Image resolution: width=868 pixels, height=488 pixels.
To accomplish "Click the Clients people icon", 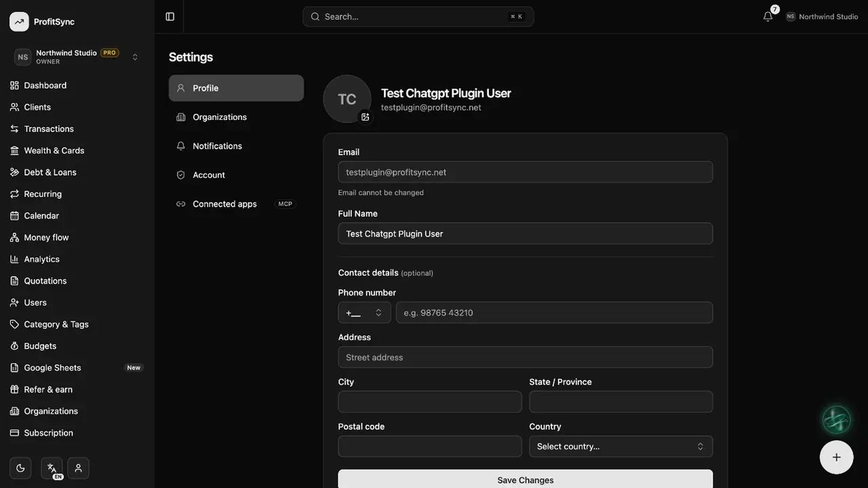I will coord(14,107).
